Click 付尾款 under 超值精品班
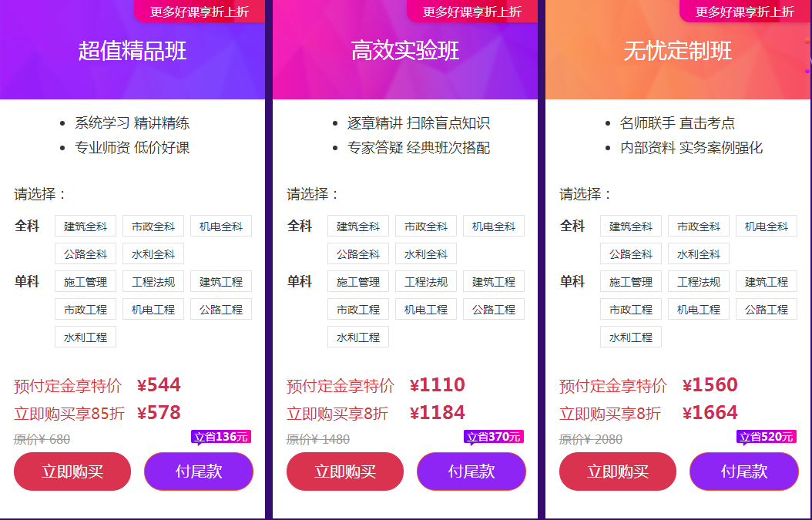This screenshot has width=812, height=520. tap(198, 472)
